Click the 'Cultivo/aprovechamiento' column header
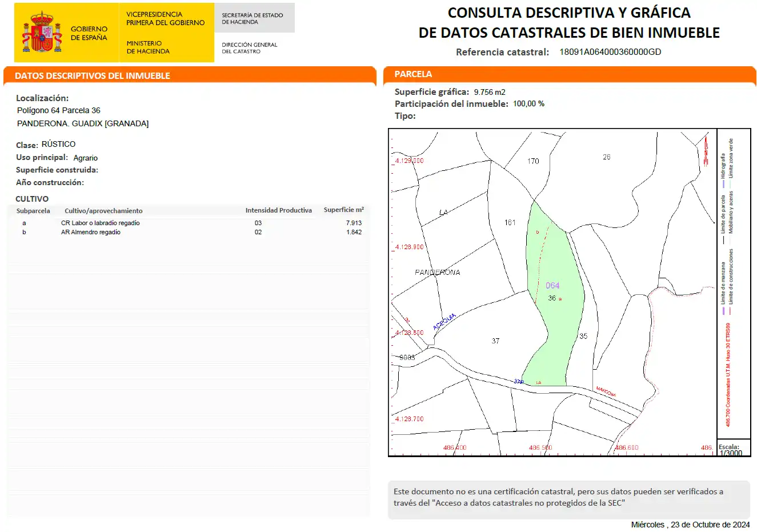 [103, 211]
